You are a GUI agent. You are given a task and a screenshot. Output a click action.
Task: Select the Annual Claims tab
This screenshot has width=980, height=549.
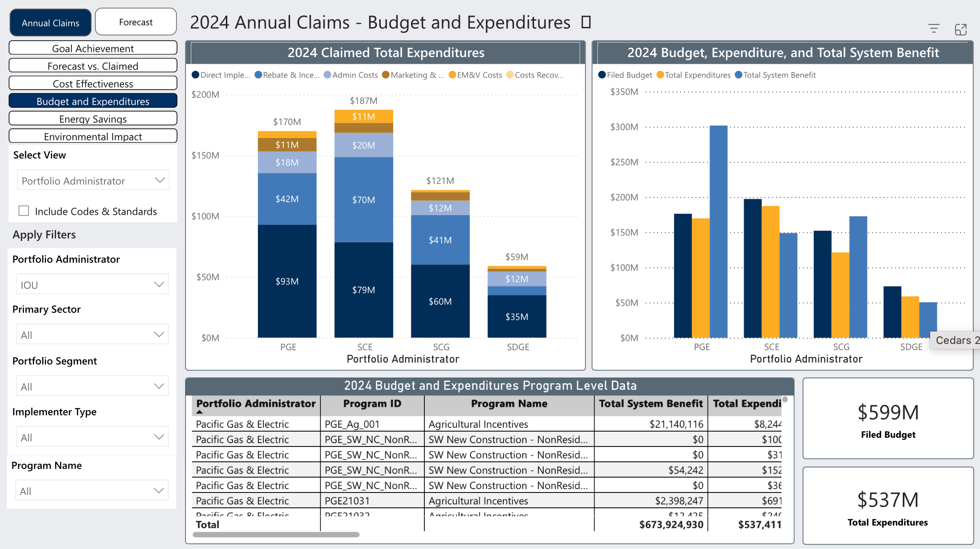pyautogui.click(x=50, y=23)
